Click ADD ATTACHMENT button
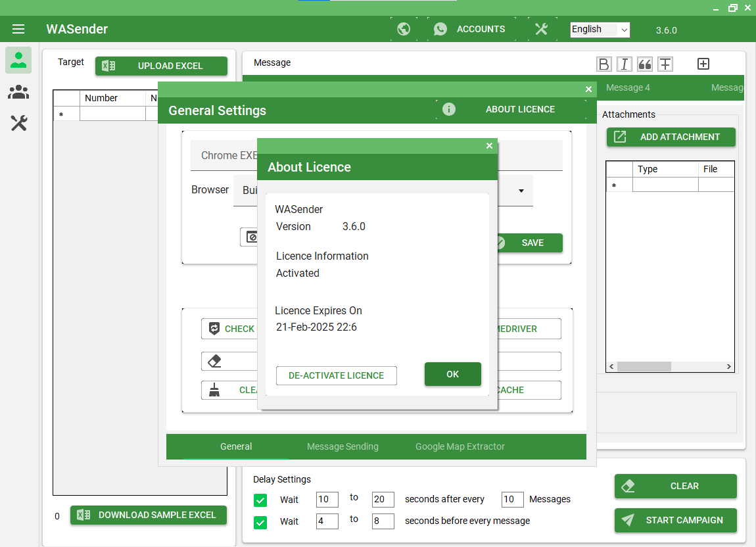The width and height of the screenshot is (756, 547). coord(671,137)
